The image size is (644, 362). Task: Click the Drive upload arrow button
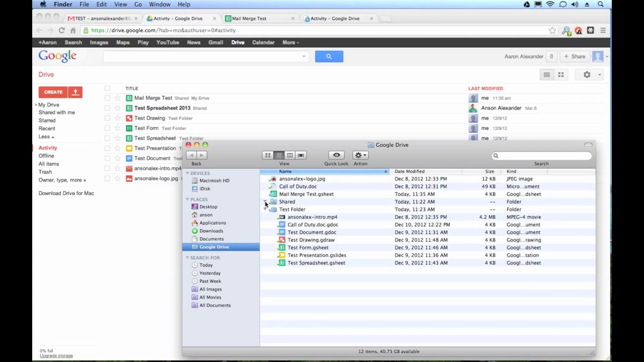(x=75, y=92)
